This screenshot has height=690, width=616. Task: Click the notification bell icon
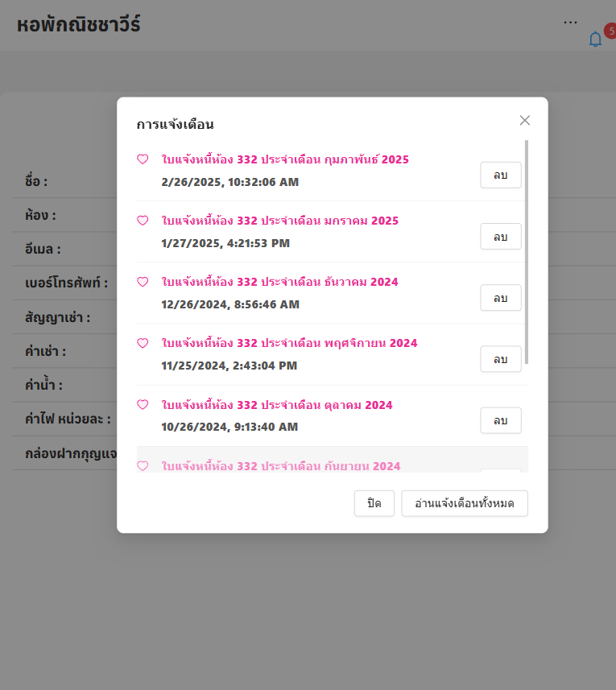click(x=595, y=39)
